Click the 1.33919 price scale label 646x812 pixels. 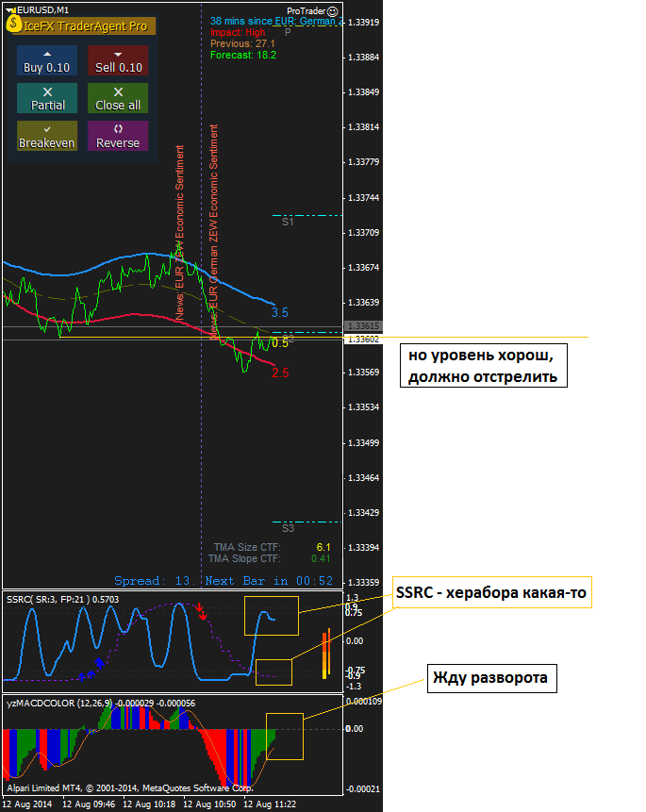pos(364,23)
